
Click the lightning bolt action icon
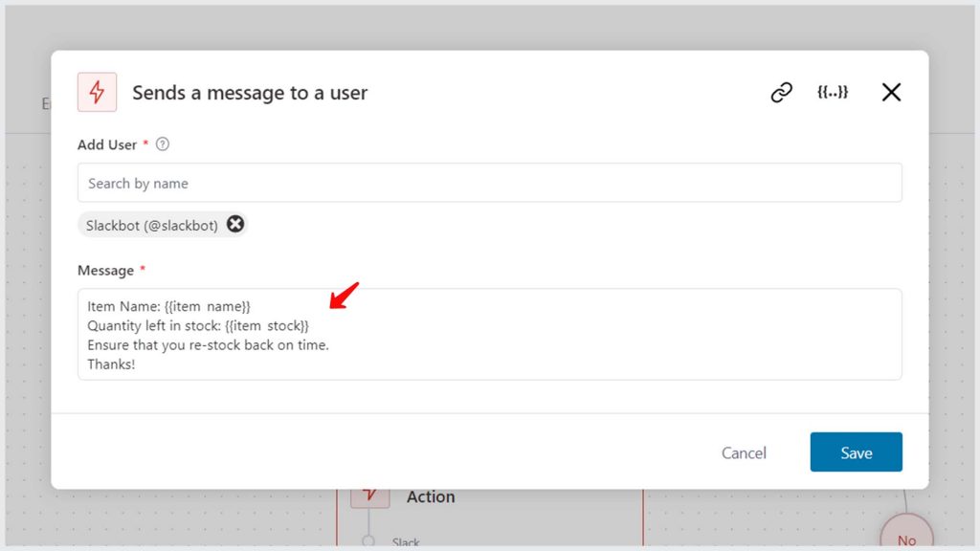97,93
